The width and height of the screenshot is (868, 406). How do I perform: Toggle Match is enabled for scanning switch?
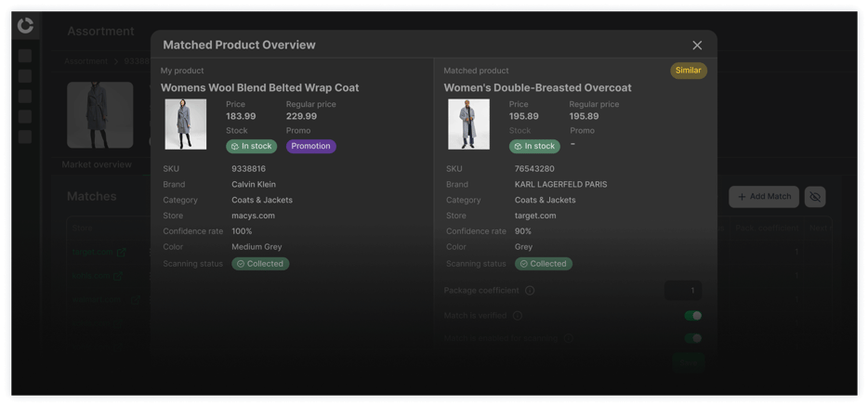pyautogui.click(x=693, y=338)
